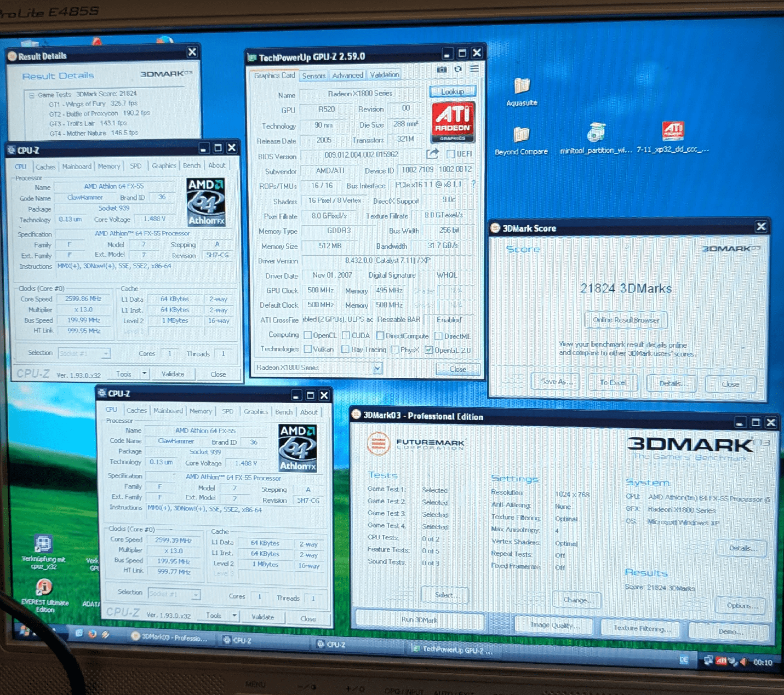
Task: Open the Tools dropdown arrow in upper CPU-Z
Action: click(x=145, y=374)
